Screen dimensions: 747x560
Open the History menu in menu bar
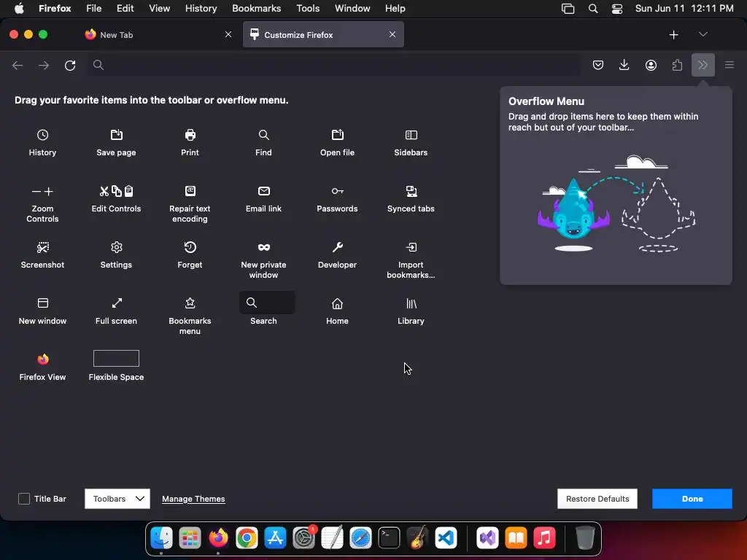[201, 8]
